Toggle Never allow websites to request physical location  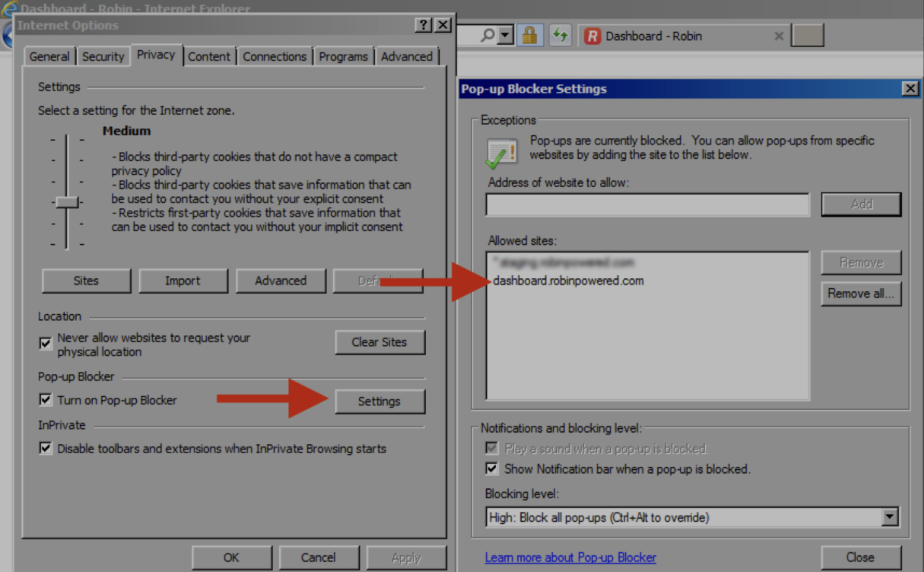[45, 343]
